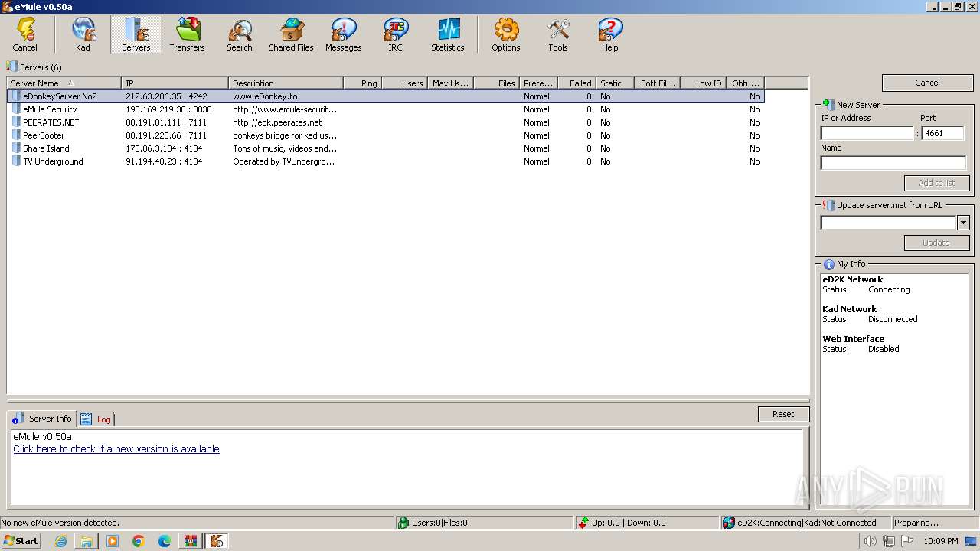Sort servers by Low ID column header
Screen dimensions: 980x551
point(703,83)
